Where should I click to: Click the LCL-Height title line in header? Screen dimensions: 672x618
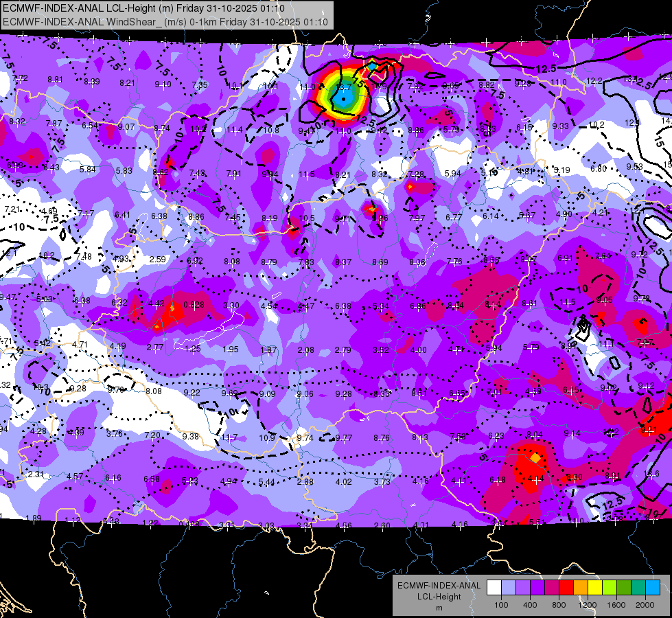(x=143, y=8)
